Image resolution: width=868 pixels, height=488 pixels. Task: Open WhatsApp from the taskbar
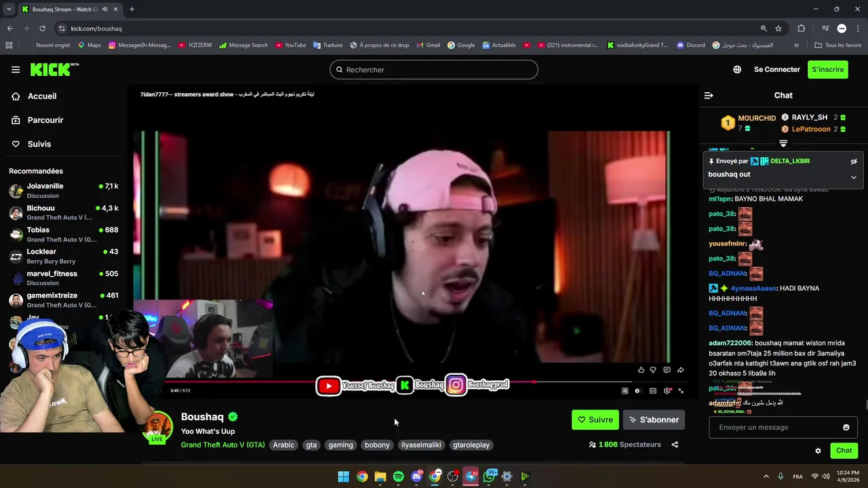pos(489,476)
